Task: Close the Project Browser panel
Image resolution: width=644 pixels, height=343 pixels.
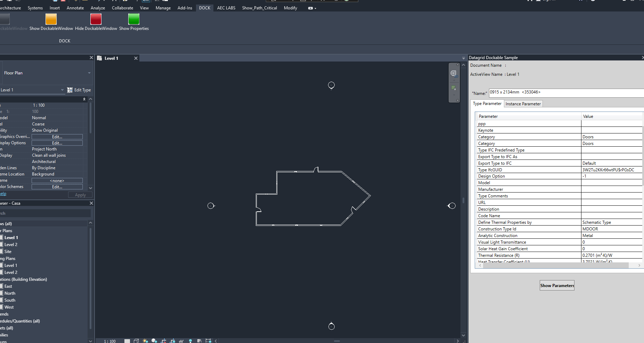Action: point(91,203)
